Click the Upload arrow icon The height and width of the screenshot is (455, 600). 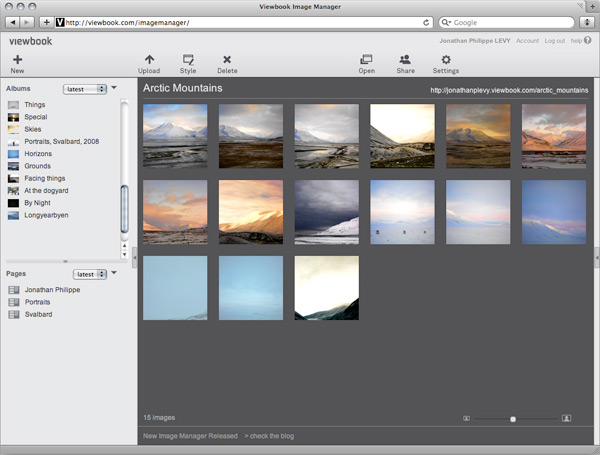pos(149,59)
